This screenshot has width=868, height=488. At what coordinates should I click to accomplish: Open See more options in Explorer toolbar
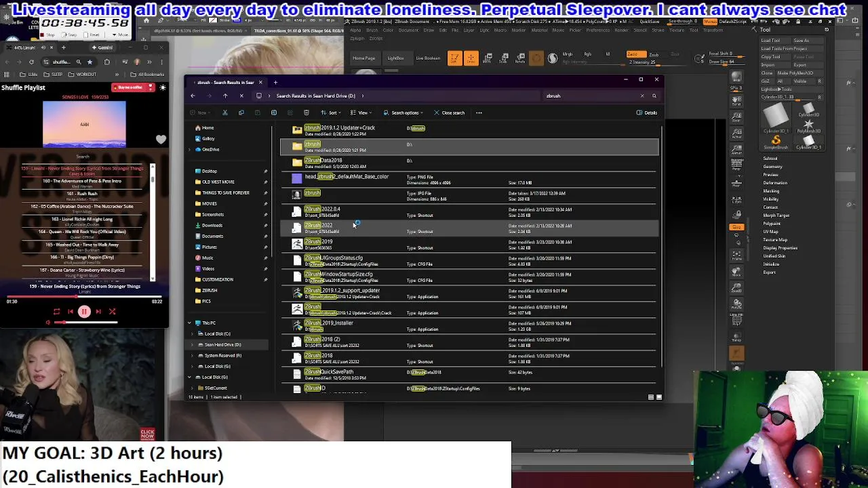479,113
